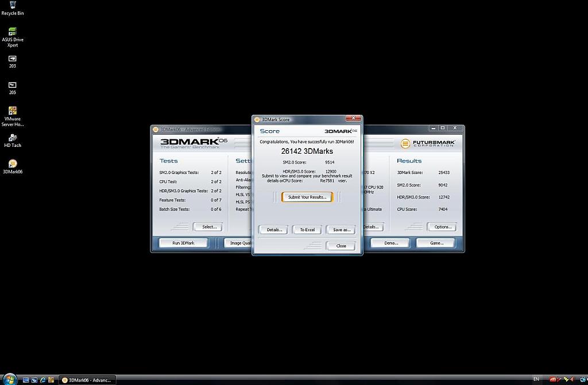Click the Tests section heading
Viewport: 588px width, 385px height.
168,161
